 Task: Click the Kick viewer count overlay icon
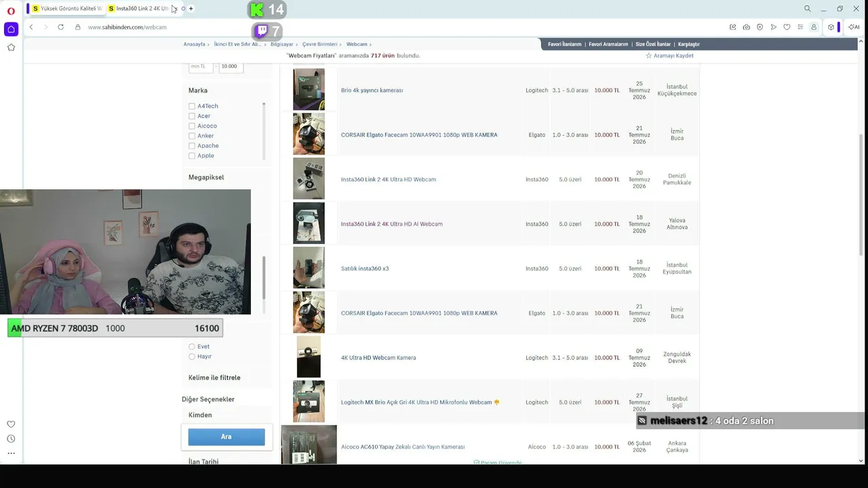point(257,9)
